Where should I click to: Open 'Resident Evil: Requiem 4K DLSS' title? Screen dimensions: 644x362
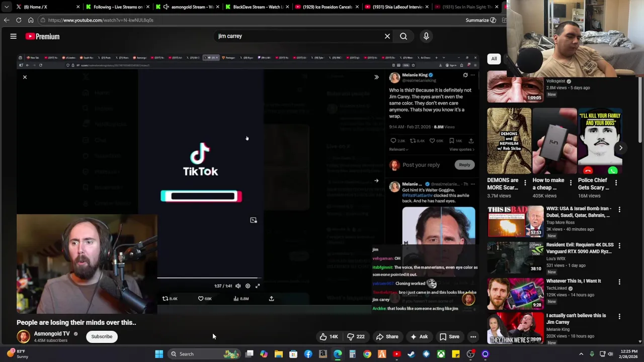pyautogui.click(x=580, y=248)
